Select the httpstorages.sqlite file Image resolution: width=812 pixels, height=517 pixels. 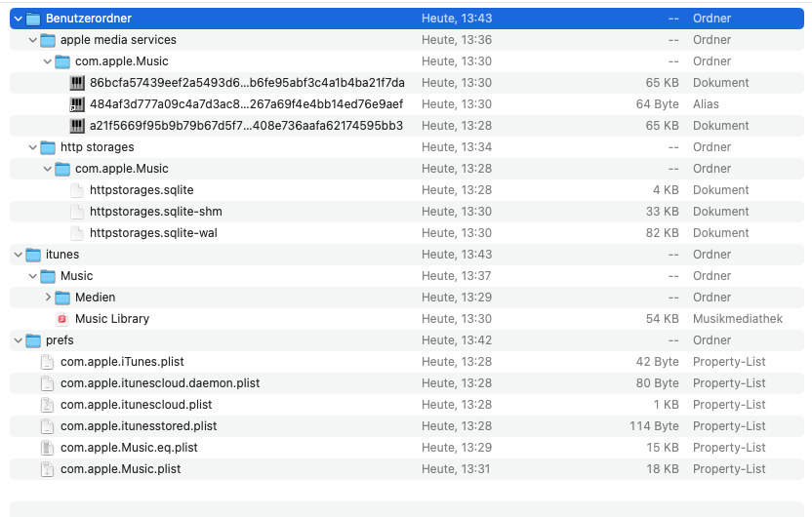click(142, 190)
